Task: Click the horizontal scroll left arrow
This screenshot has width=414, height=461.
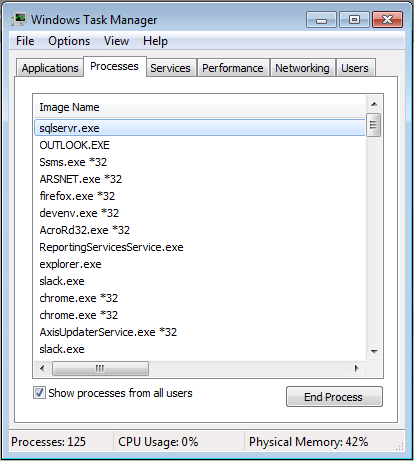Action: click(x=42, y=368)
